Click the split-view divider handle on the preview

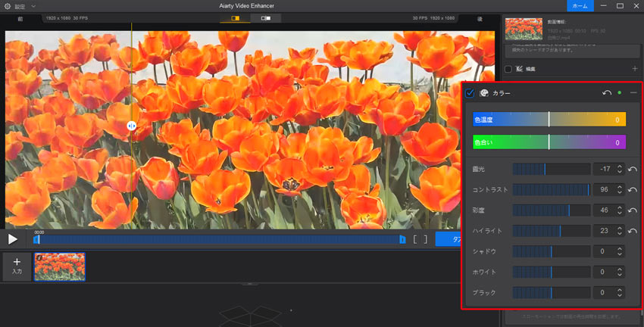(131, 126)
